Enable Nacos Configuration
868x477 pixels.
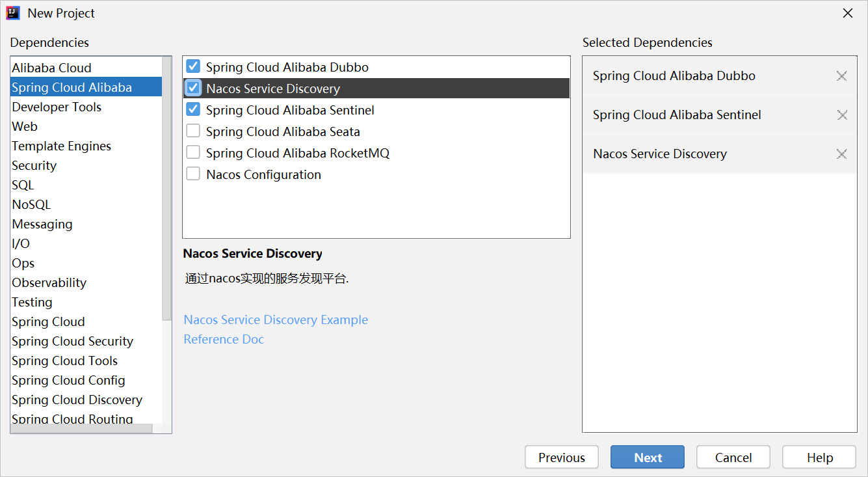[x=192, y=173]
